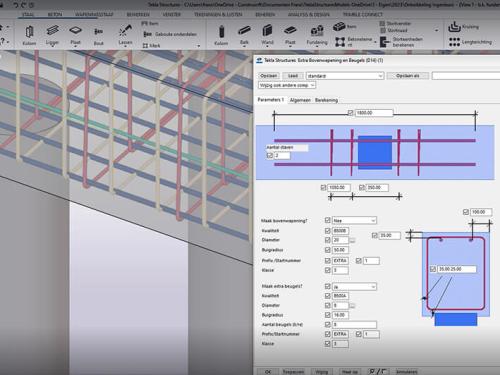The height and width of the screenshot is (375, 500).
Task: Click the Opslaan button
Action: point(269,76)
